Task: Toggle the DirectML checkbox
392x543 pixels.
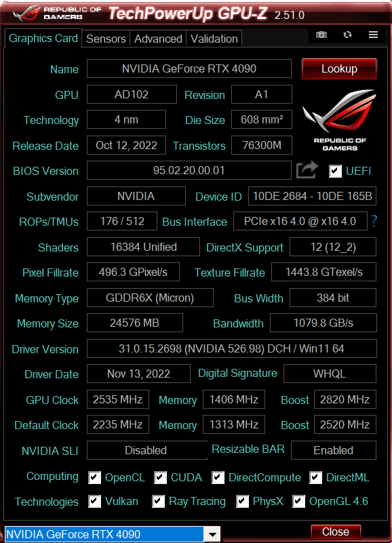Action: (x=316, y=477)
